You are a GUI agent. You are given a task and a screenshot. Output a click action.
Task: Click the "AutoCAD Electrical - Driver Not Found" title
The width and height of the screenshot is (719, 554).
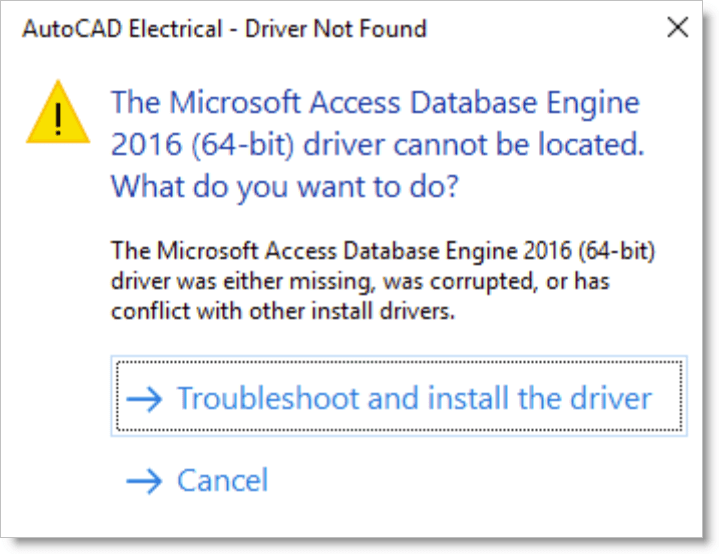[x=224, y=29]
